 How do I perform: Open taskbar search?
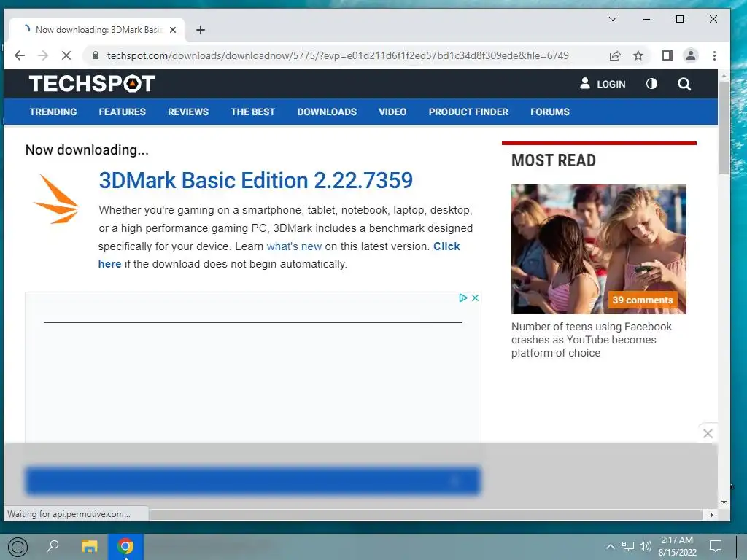coord(53,546)
